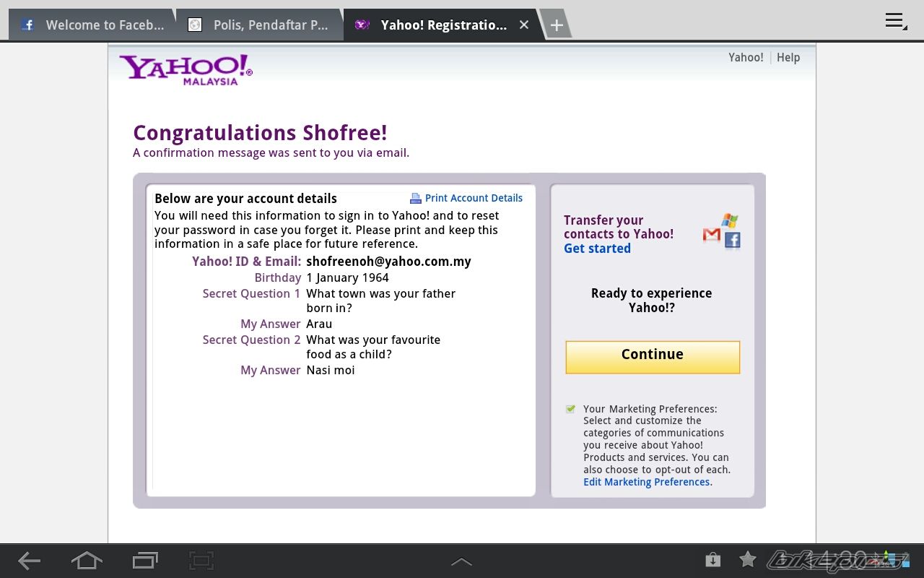Open the Get started contacts link
This screenshot has height=578, width=924.
[597, 249]
